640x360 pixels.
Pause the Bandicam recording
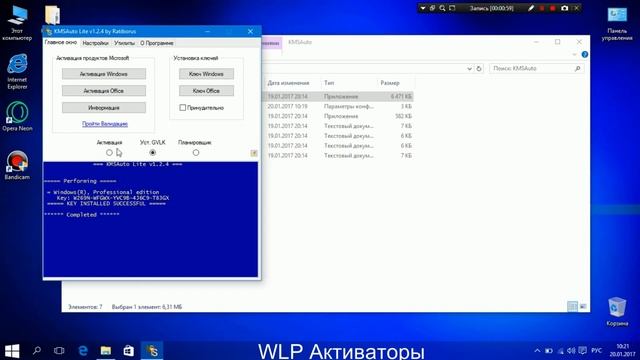click(542, 8)
